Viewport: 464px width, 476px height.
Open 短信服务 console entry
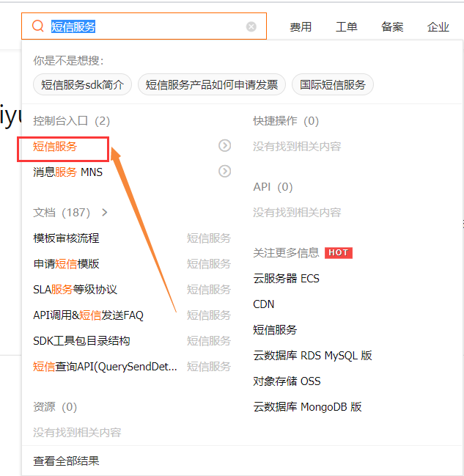click(55, 147)
